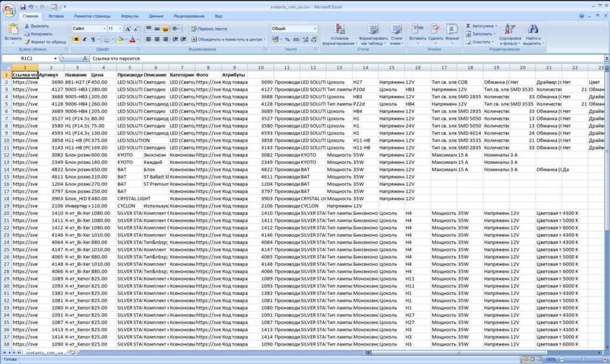The image size is (610, 364).
Task: Toggle italic К formatting
Action: pos(85,39)
